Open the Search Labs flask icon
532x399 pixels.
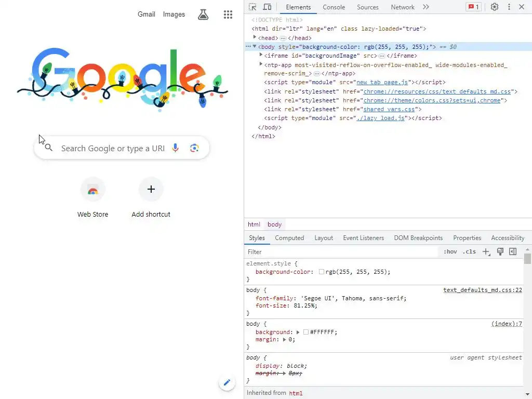(x=203, y=14)
